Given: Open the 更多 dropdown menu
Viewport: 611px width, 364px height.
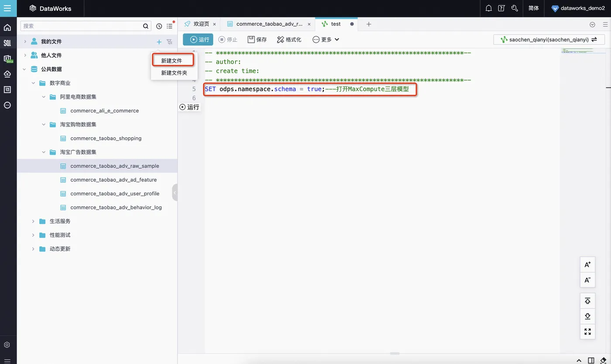Looking at the screenshot, I should (326, 40).
